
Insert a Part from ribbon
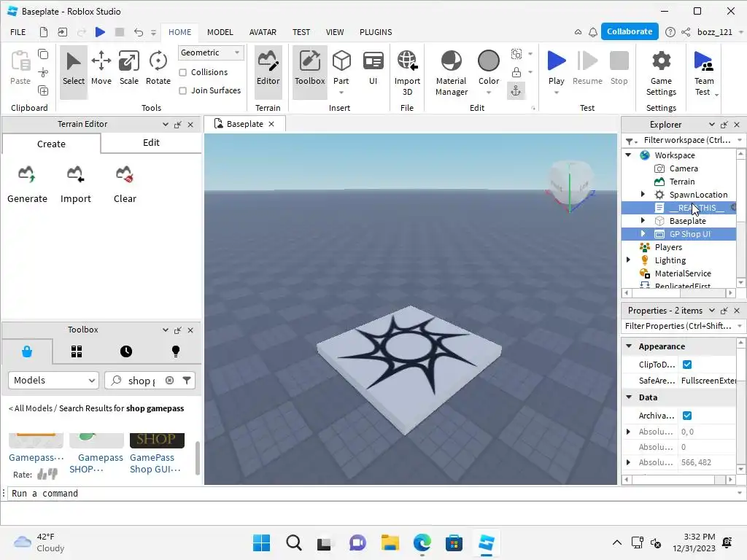pos(341,68)
